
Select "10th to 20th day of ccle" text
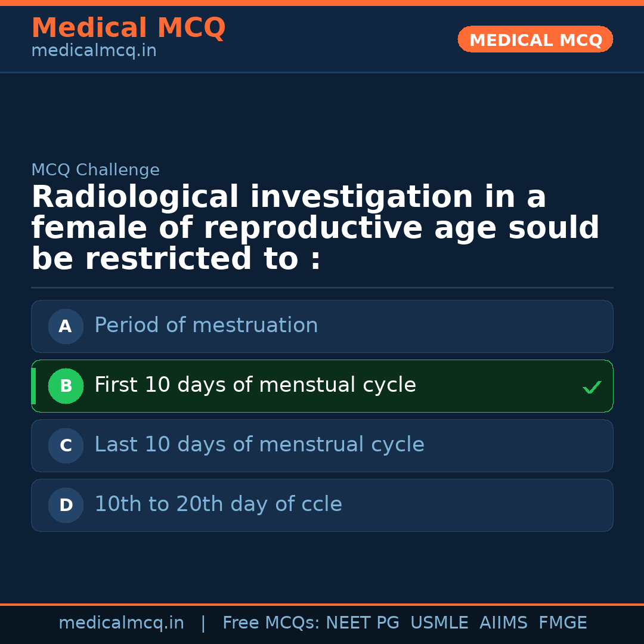click(218, 504)
